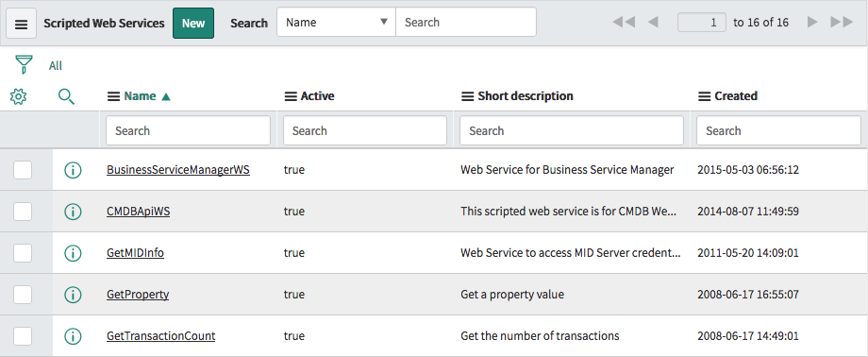Sort by Active column header

point(317,96)
